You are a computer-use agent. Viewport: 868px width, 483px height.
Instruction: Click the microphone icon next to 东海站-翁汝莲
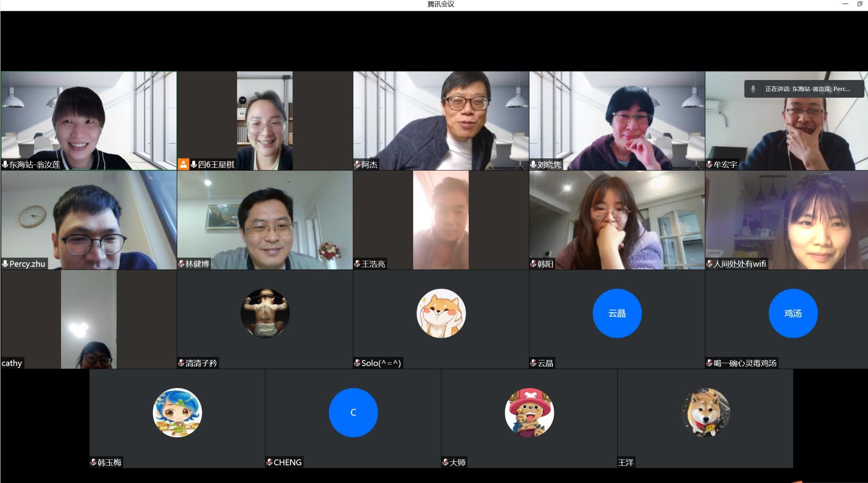tap(5, 165)
